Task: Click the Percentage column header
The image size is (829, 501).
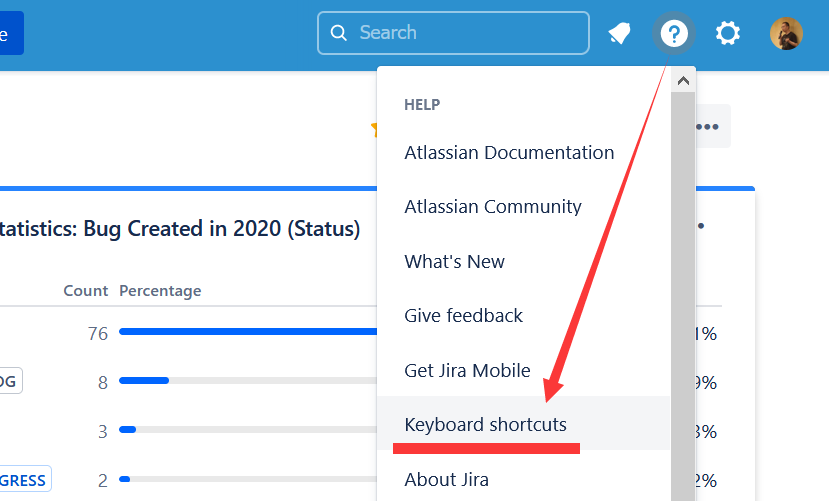Action: click(160, 291)
